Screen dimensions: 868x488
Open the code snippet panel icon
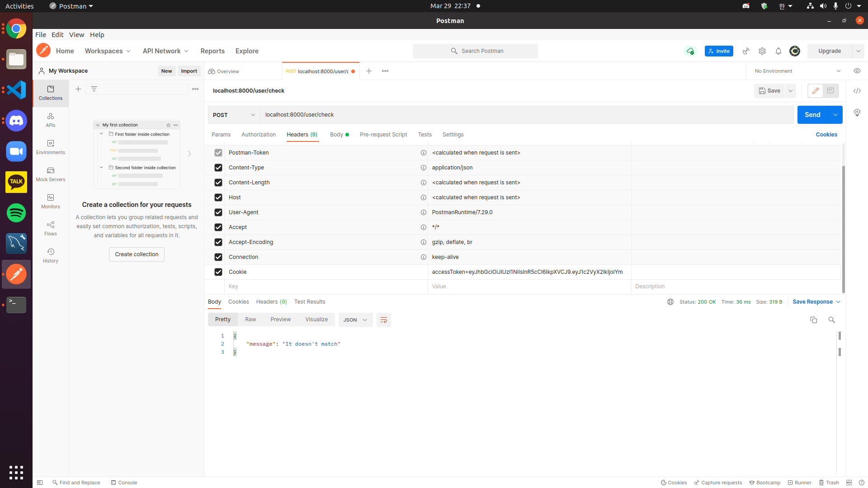click(857, 91)
